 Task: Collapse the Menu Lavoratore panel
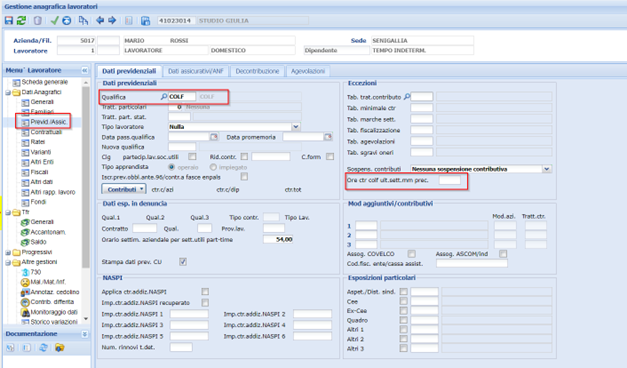(x=85, y=70)
